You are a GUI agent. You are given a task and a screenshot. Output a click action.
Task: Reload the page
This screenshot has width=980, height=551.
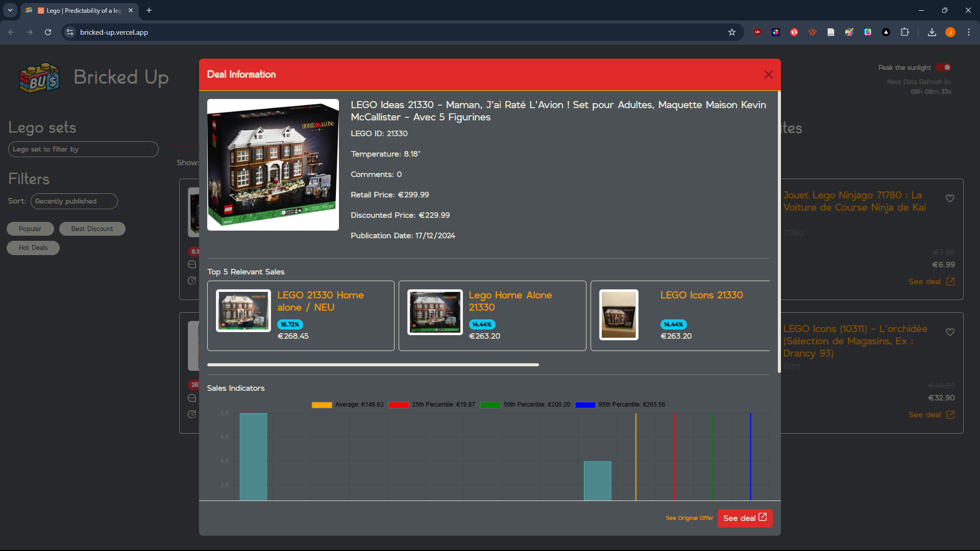point(48,32)
